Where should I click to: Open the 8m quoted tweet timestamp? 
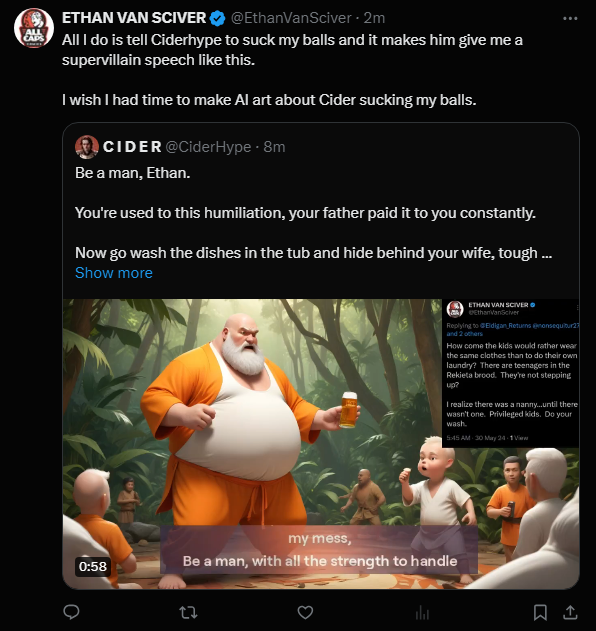[x=274, y=147]
